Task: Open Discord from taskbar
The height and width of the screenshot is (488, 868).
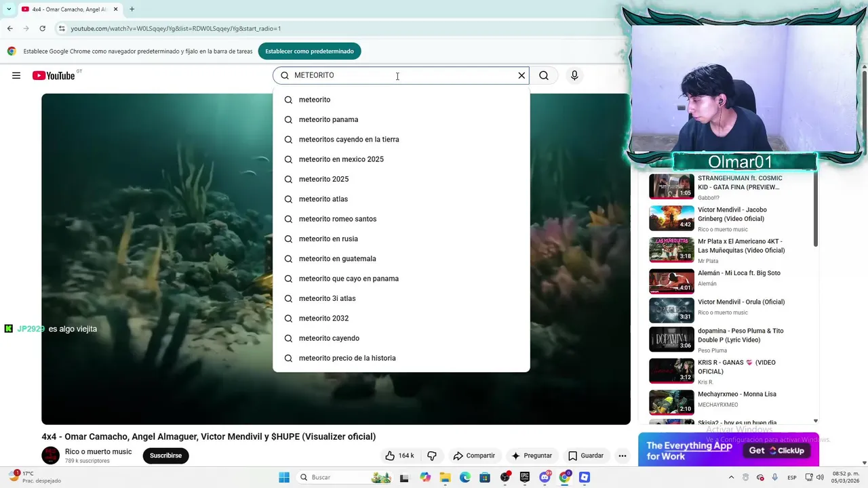Action: tap(545, 477)
